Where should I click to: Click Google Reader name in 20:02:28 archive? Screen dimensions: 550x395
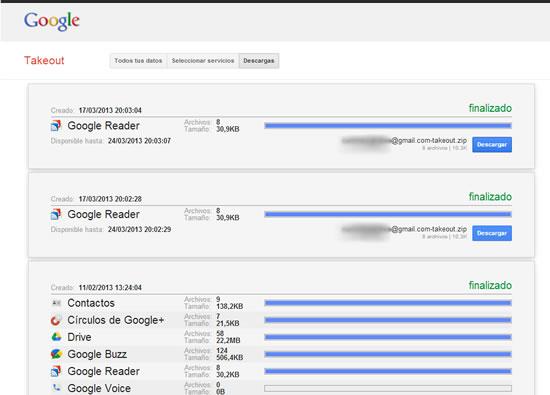[x=103, y=214]
